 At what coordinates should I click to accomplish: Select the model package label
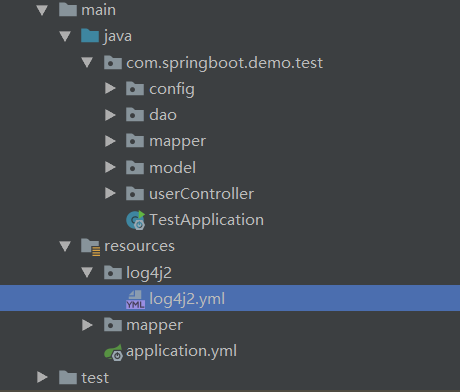pyautogui.click(x=172, y=167)
